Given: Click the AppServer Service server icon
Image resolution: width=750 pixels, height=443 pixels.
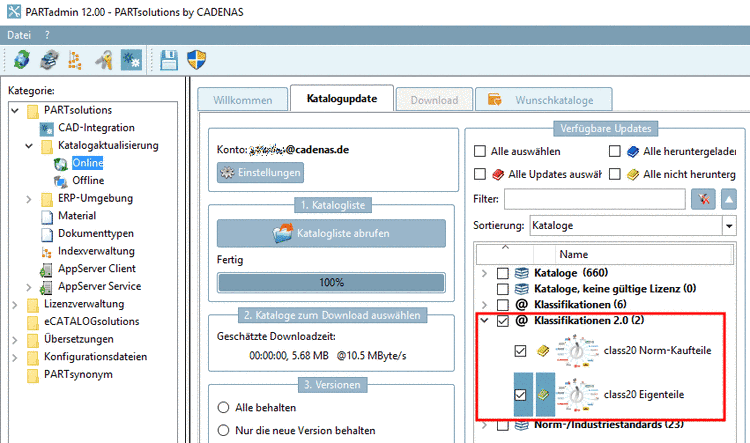Looking at the screenshot, I should click(x=46, y=287).
